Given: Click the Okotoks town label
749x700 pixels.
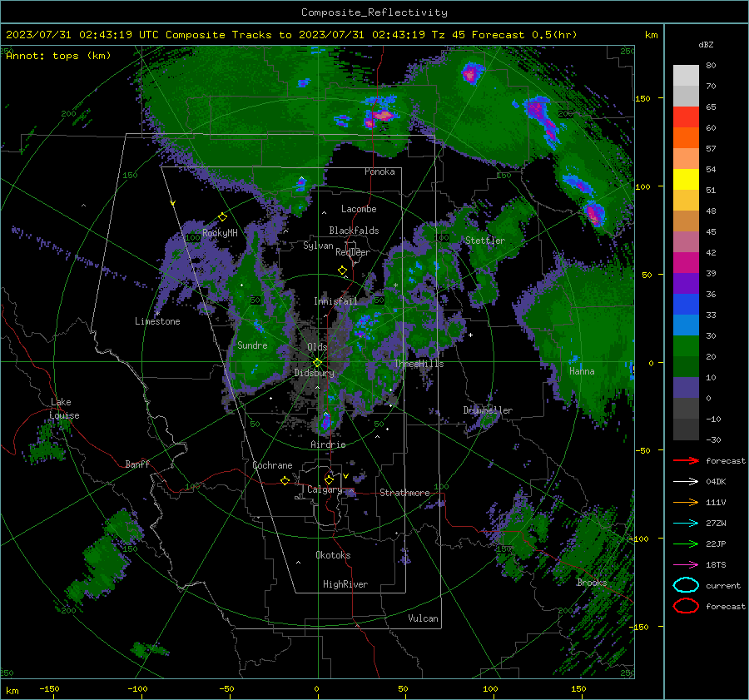Looking at the screenshot, I should pos(333,555).
